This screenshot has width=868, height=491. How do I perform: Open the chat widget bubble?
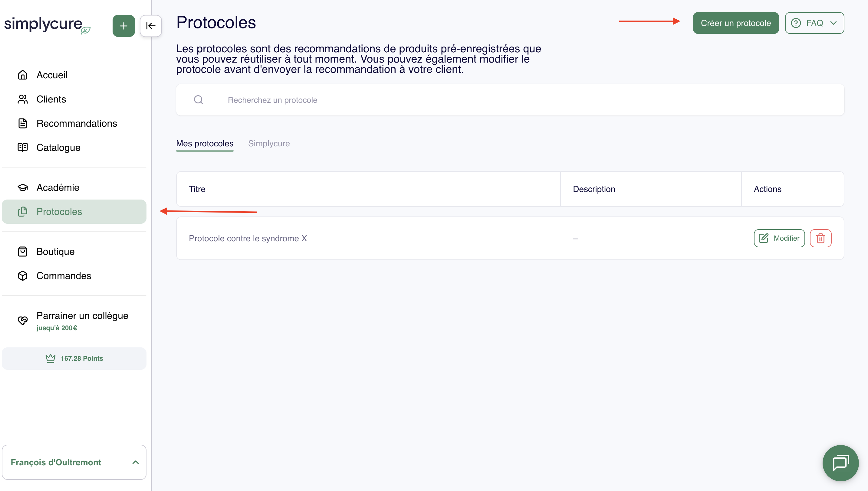[840, 463]
